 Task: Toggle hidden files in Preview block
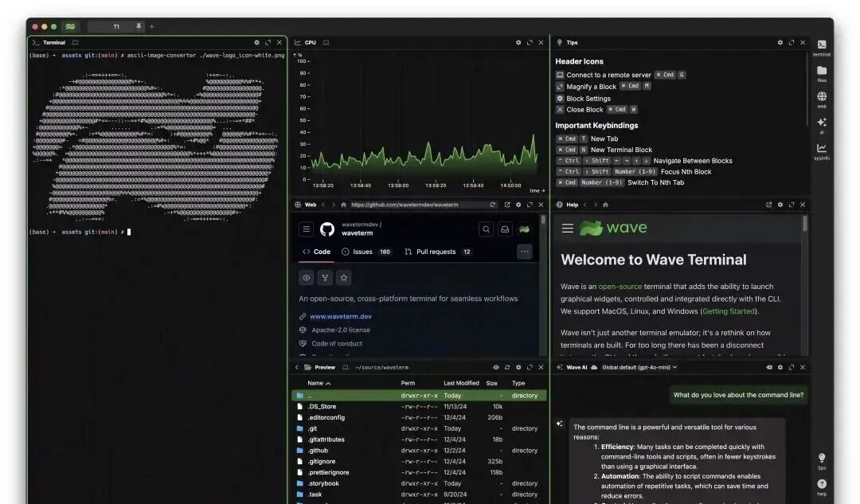[496, 367]
